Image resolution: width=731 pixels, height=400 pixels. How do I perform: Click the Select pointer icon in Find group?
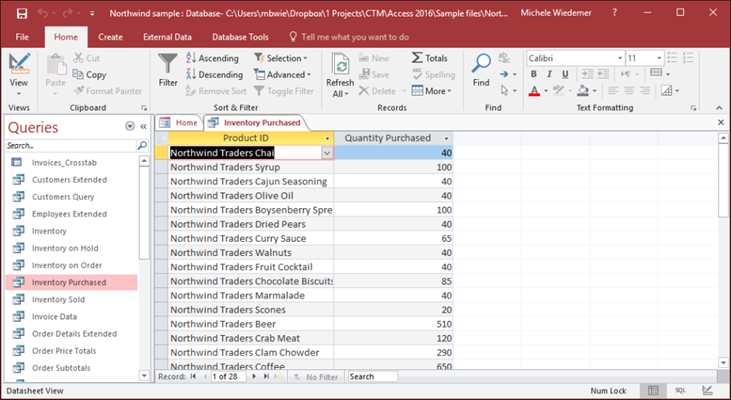(x=504, y=90)
